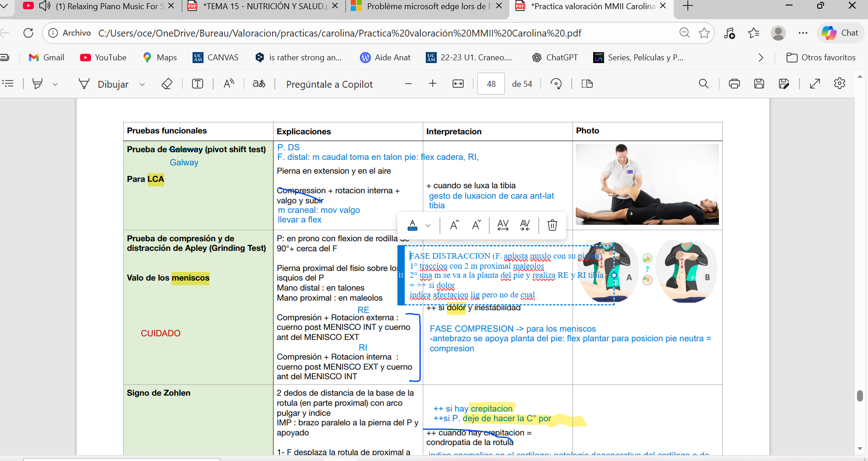This screenshot has width=868, height=461.
Task: Expand the text color dropdown in annotation toolbar
Action: [x=428, y=225]
